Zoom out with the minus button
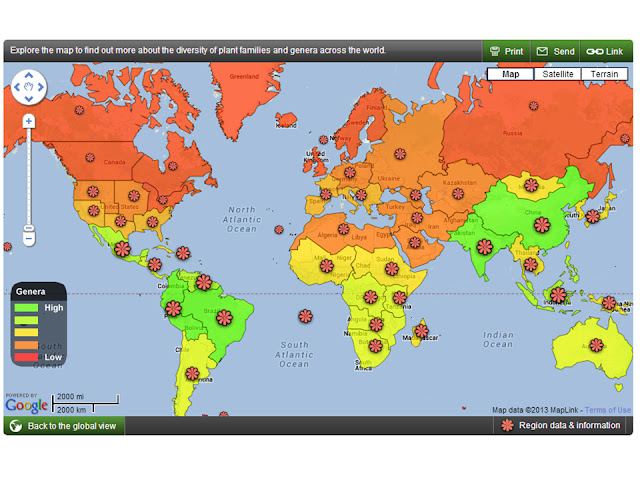The image size is (640, 480). [29, 238]
